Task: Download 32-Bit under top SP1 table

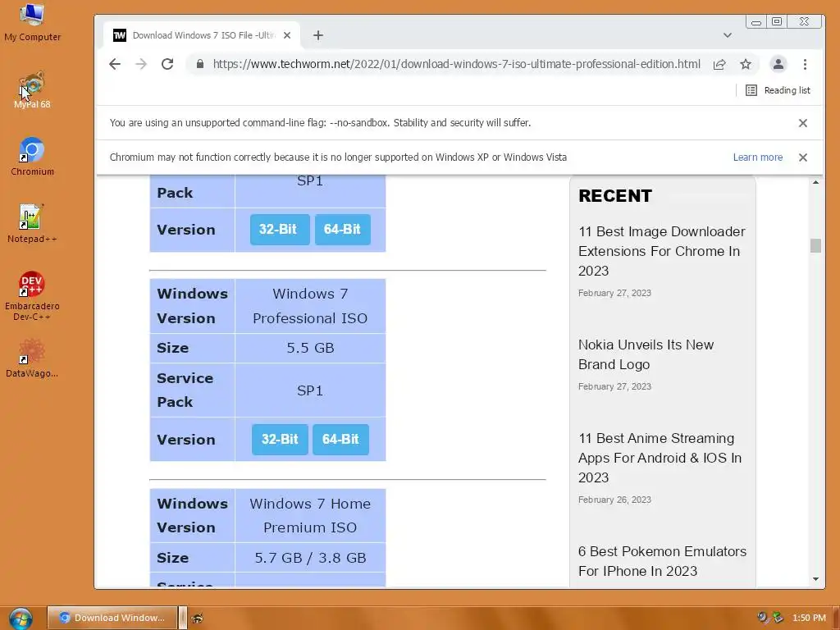Action: pyautogui.click(x=280, y=230)
